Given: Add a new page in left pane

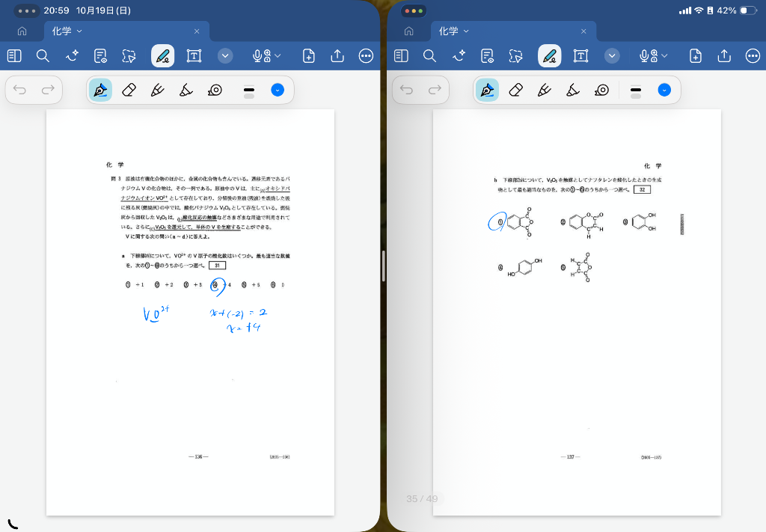Looking at the screenshot, I should [308, 56].
